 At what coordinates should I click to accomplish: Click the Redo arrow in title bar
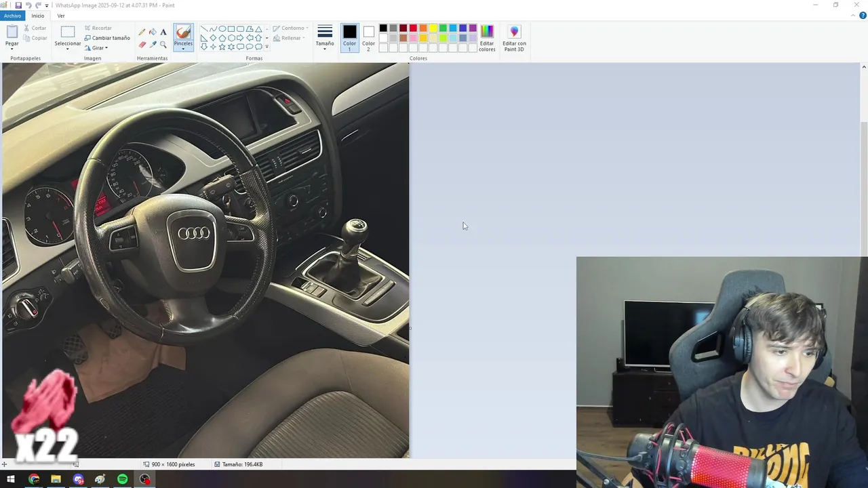[x=38, y=5]
